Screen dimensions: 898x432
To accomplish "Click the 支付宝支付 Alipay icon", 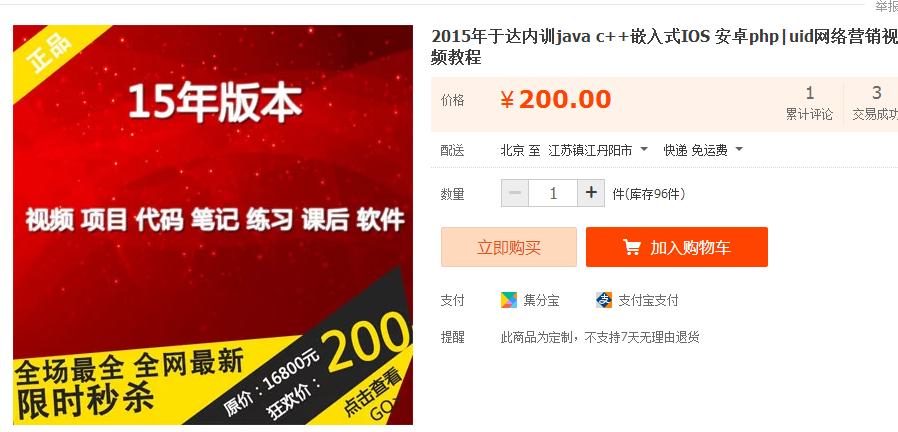I will click(604, 300).
